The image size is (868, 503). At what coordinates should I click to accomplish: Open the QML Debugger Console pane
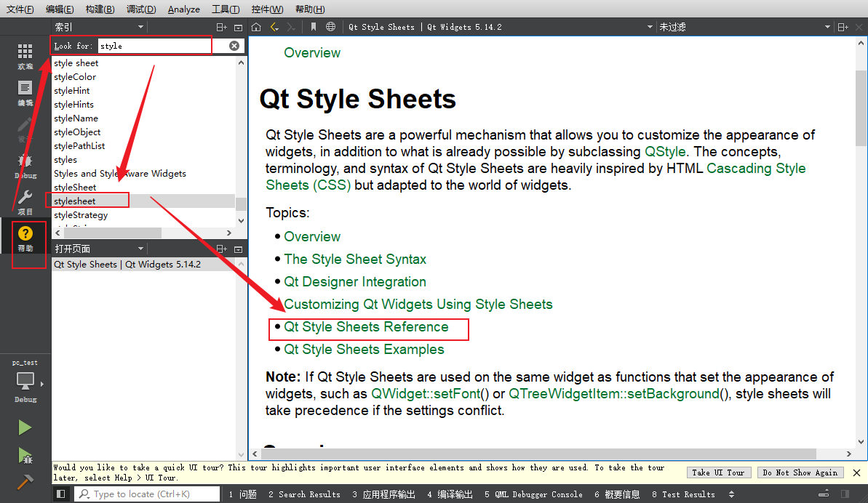click(533, 494)
